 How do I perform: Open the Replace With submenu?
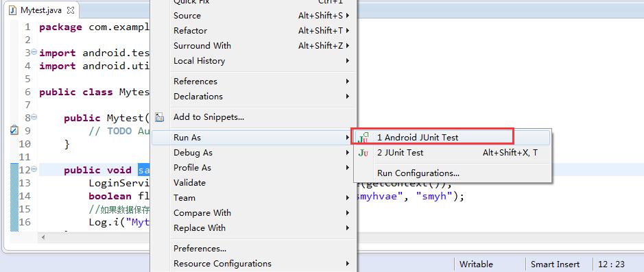click(x=253, y=227)
